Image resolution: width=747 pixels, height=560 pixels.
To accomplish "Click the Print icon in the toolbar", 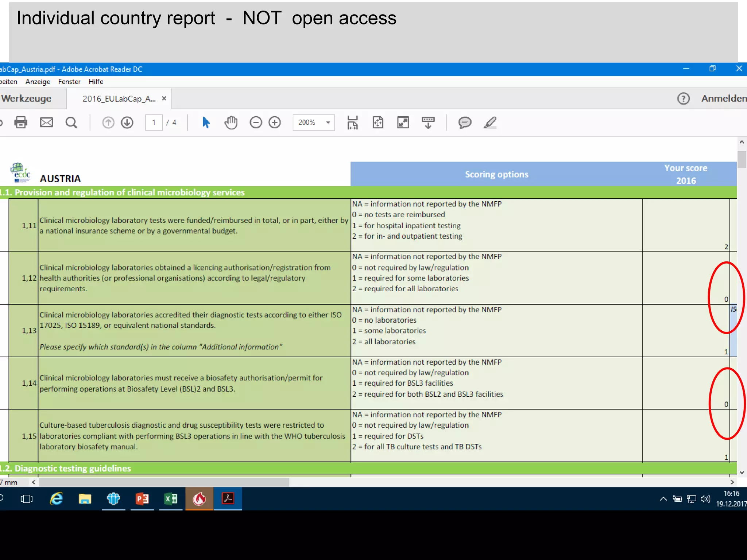I will coord(21,122).
